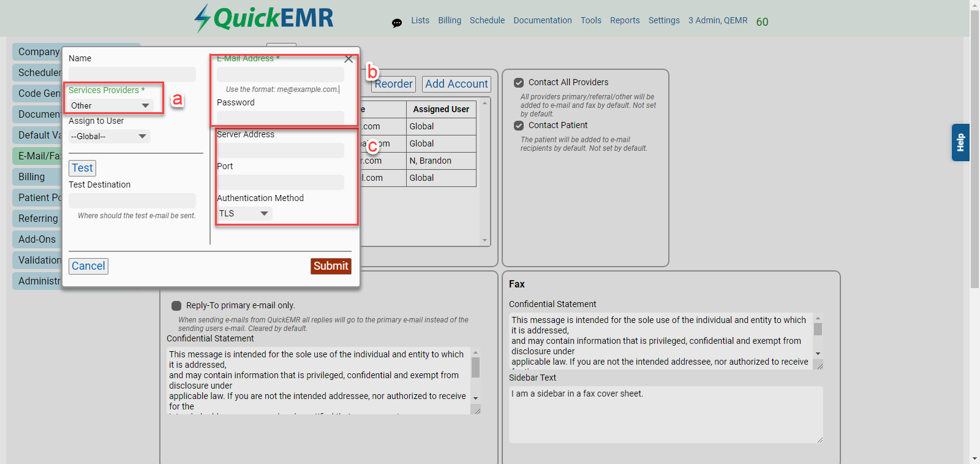
Task: Click the Fax Sidebar Text textarea
Action: [x=666, y=414]
